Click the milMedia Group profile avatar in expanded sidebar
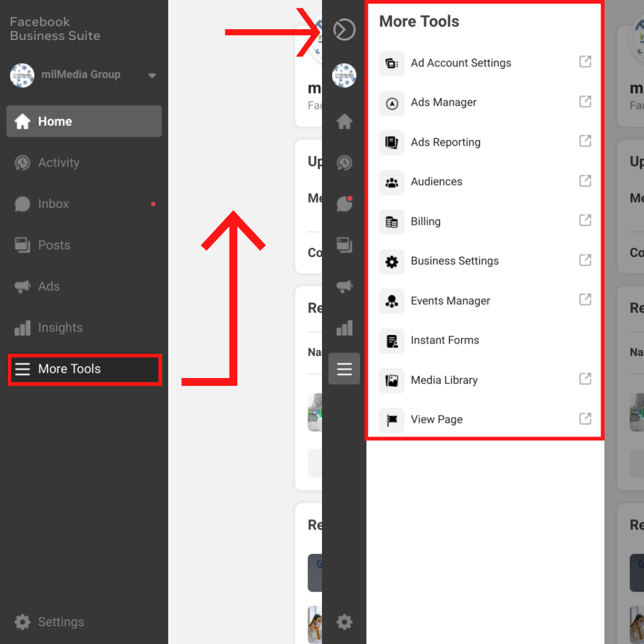 click(22, 75)
